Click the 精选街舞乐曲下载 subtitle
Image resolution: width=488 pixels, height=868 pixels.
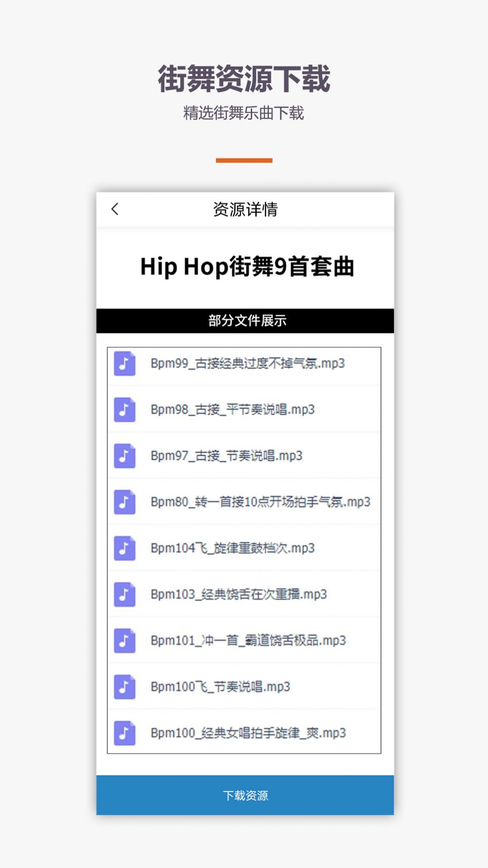[244, 113]
